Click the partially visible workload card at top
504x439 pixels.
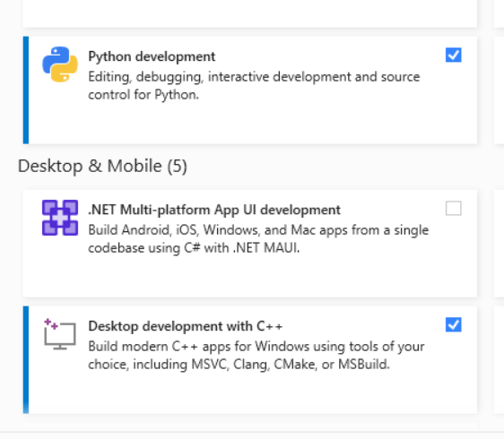[x=250, y=13]
